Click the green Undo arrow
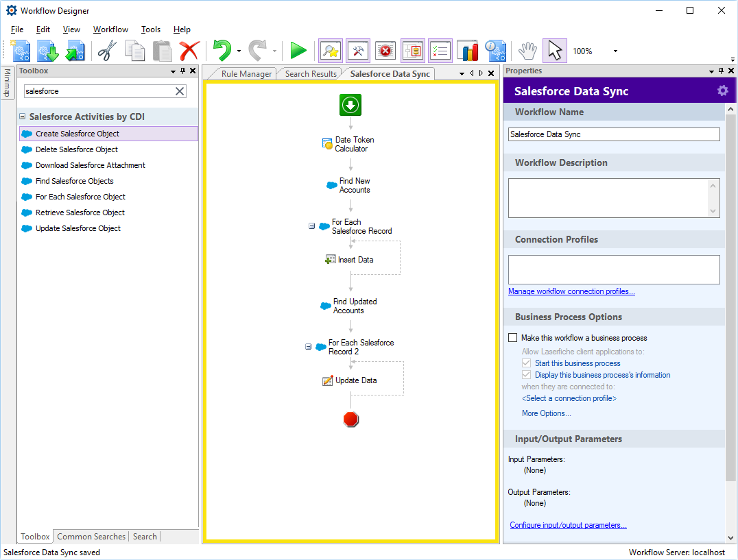The height and width of the screenshot is (560, 738). tap(222, 51)
